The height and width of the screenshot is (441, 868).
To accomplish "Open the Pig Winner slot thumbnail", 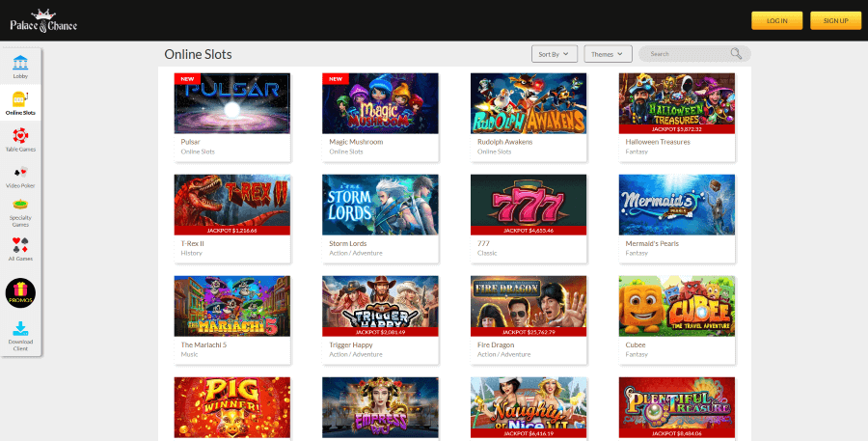I will (x=231, y=407).
